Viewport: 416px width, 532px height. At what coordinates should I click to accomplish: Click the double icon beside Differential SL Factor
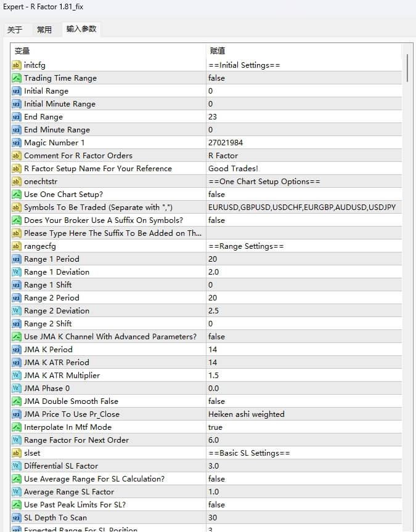coord(16,466)
